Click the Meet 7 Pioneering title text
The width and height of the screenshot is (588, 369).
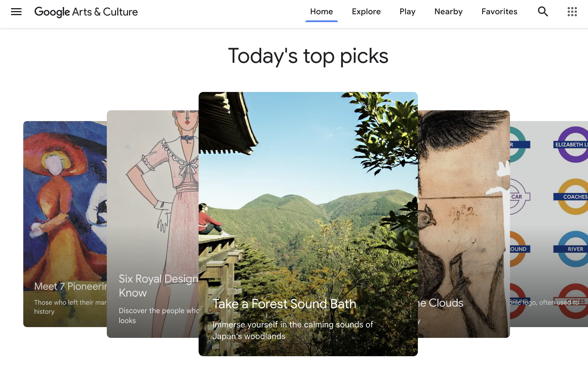point(70,286)
